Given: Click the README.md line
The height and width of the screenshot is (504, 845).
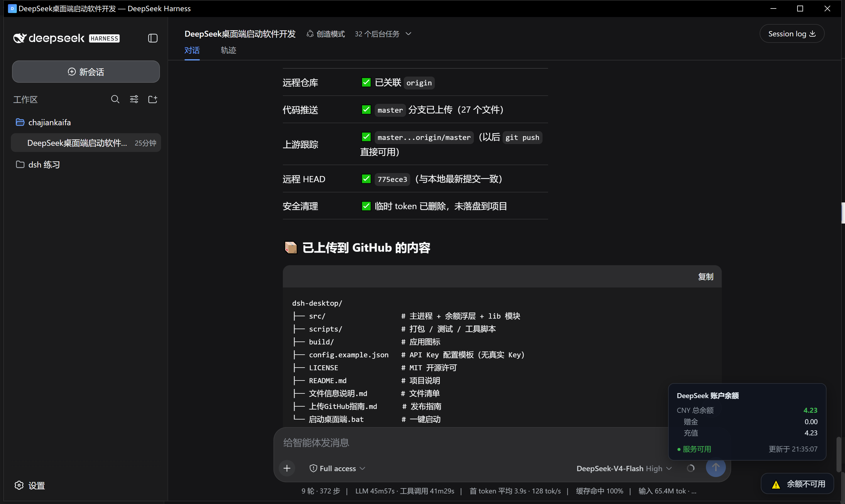Looking at the screenshot, I should 366,381.
